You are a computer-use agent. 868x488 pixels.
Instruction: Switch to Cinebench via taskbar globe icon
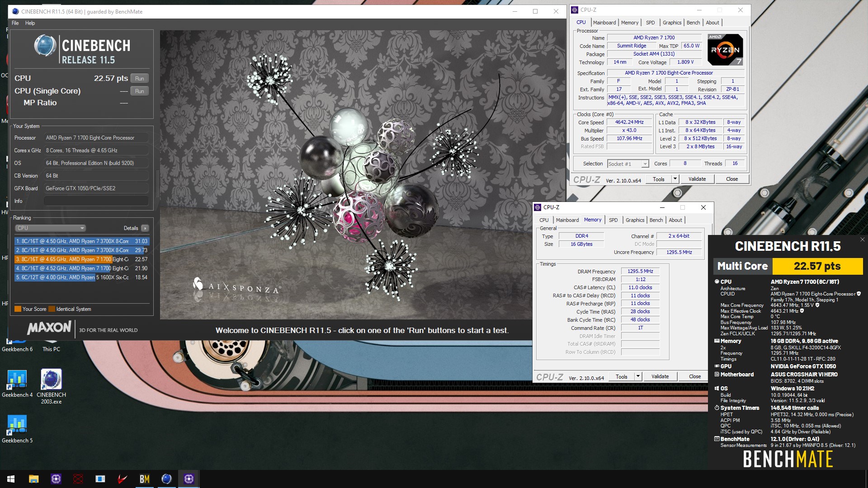point(166,479)
